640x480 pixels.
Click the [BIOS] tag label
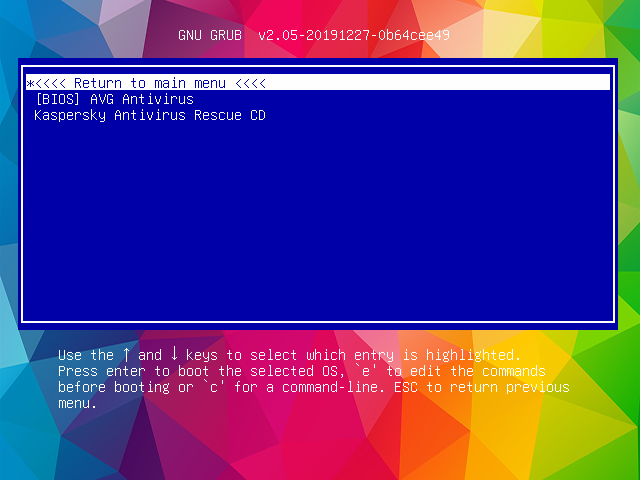tap(58, 99)
